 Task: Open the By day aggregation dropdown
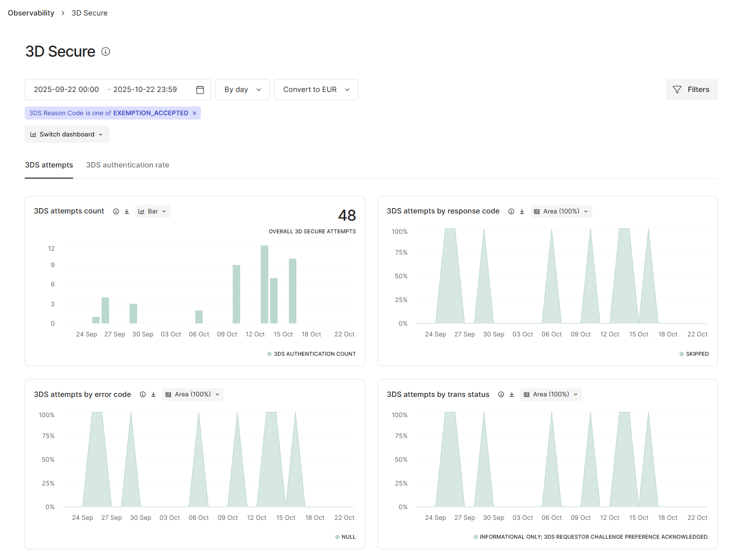pos(242,90)
